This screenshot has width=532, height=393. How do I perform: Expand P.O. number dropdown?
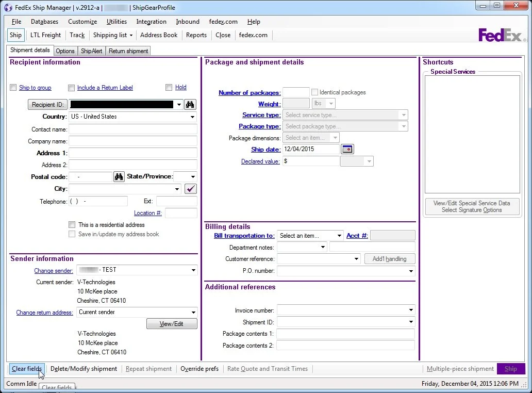click(x=411, y=271)
